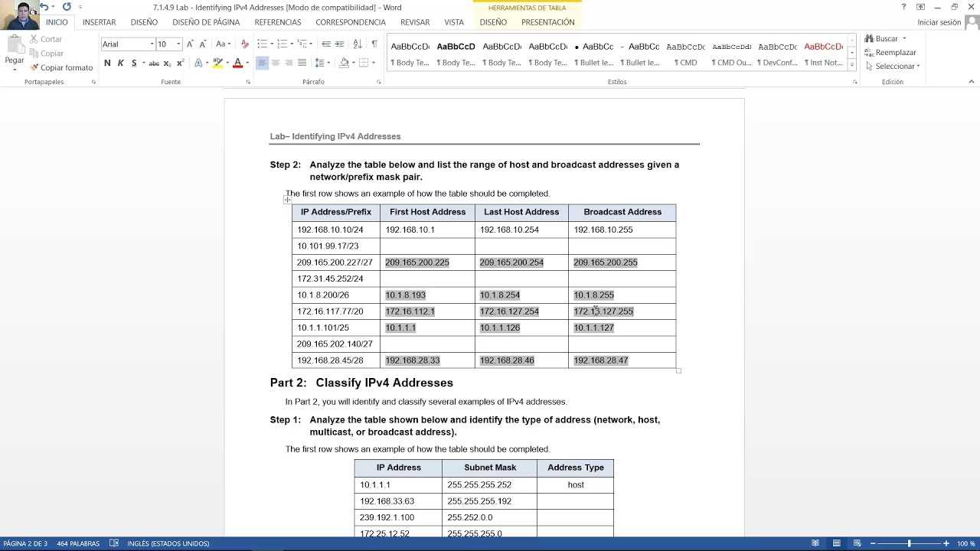Screen dimensions: 980x551
Task: Decrease the paragraph indent
Action: 326,44
